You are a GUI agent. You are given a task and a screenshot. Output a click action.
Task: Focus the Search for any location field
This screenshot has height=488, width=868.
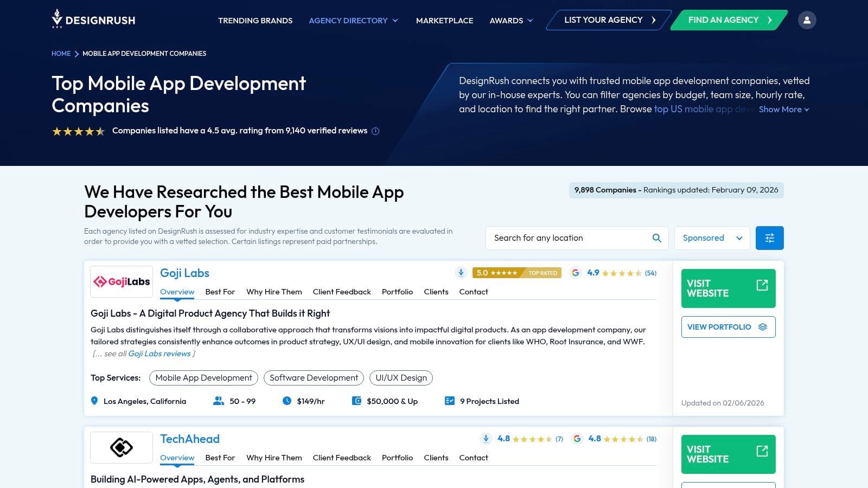[577, 238]
